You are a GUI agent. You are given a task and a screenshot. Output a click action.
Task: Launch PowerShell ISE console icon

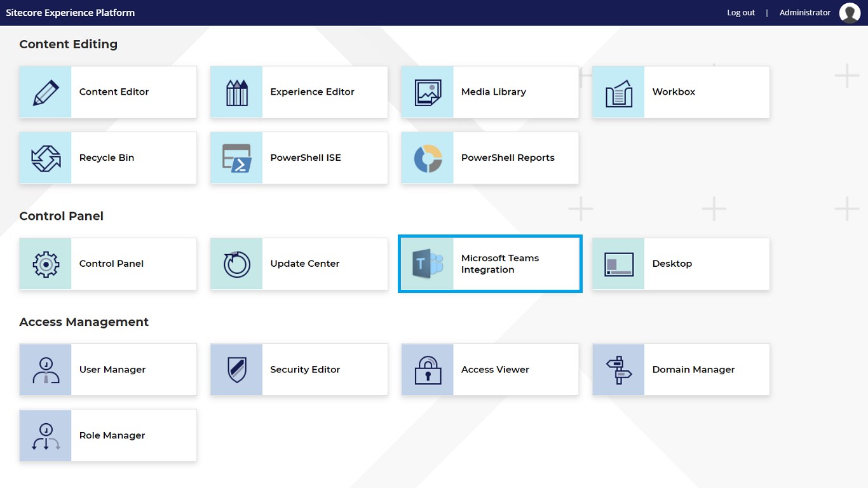236,158
